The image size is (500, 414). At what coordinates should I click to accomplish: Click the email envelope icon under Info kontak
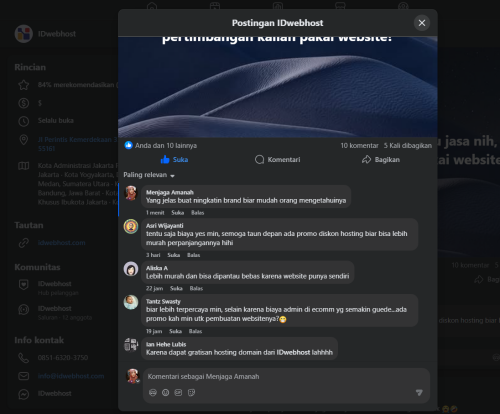coord(24,376)
